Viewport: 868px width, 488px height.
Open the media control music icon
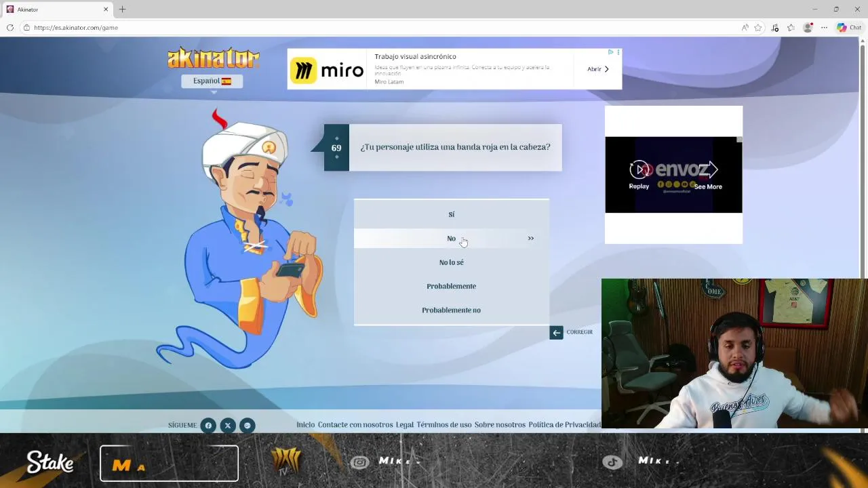tap(775, 28)
